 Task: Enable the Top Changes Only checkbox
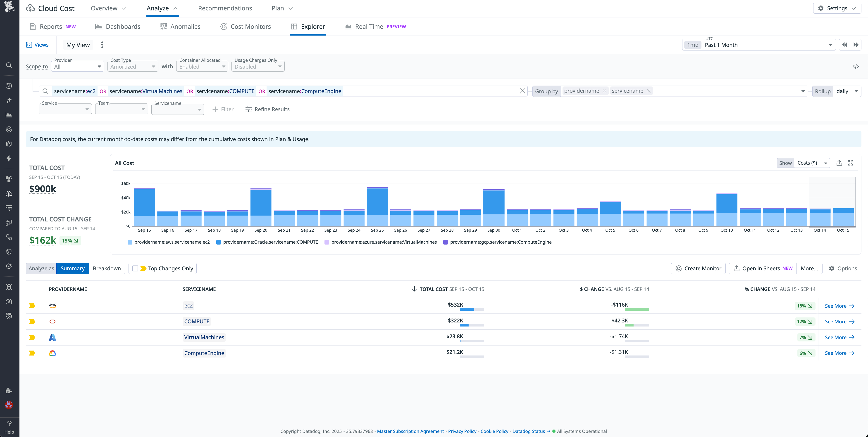(136, 268)
